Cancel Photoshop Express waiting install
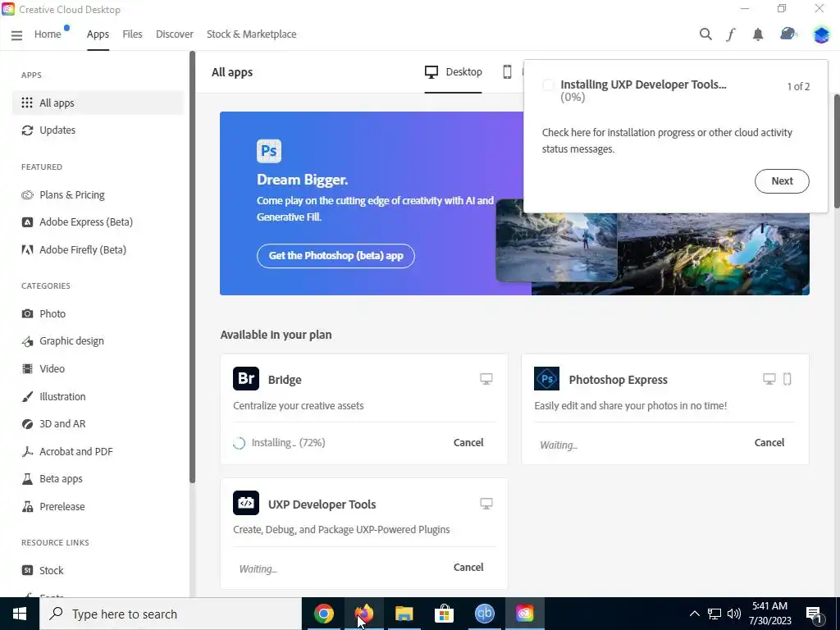840x630 pixels. (x=769, y=442)
